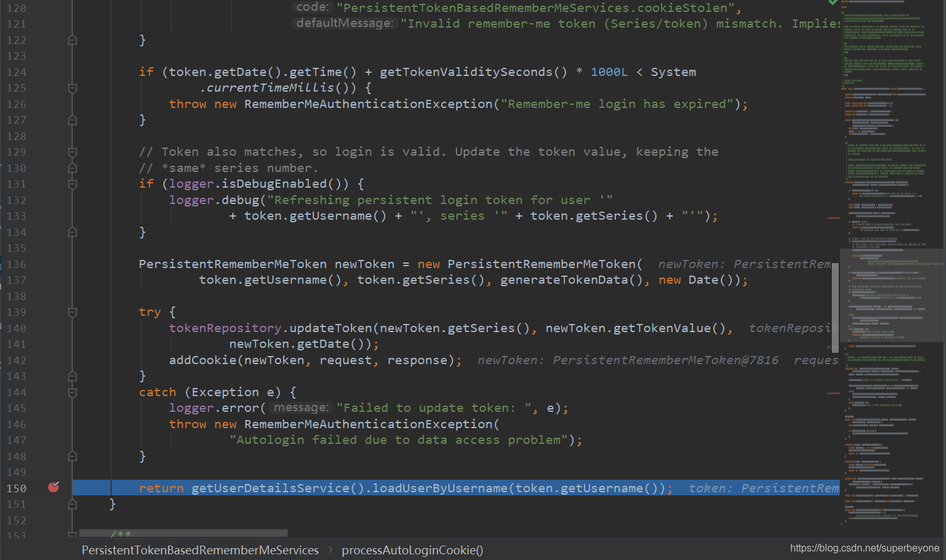Remove the breakpoint on line 150
The image size is (946, 560).
point(53,487)
